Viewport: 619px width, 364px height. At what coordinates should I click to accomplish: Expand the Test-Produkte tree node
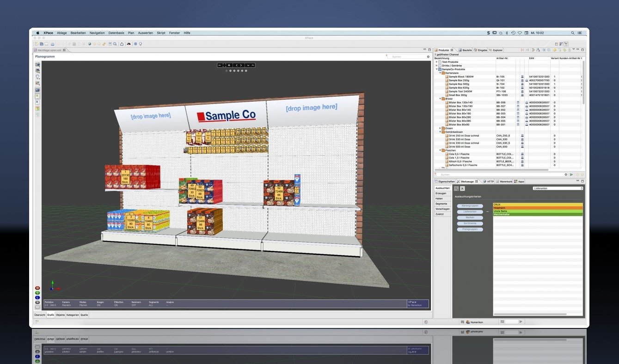tap(437, 62)
